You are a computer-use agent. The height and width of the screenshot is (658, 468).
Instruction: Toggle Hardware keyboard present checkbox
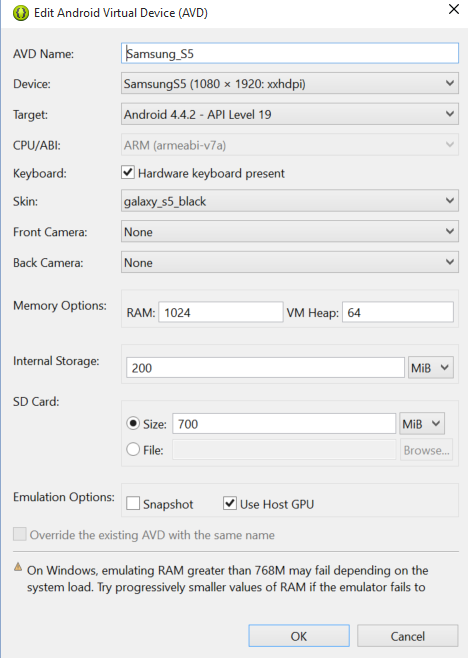tap(128, 172)
